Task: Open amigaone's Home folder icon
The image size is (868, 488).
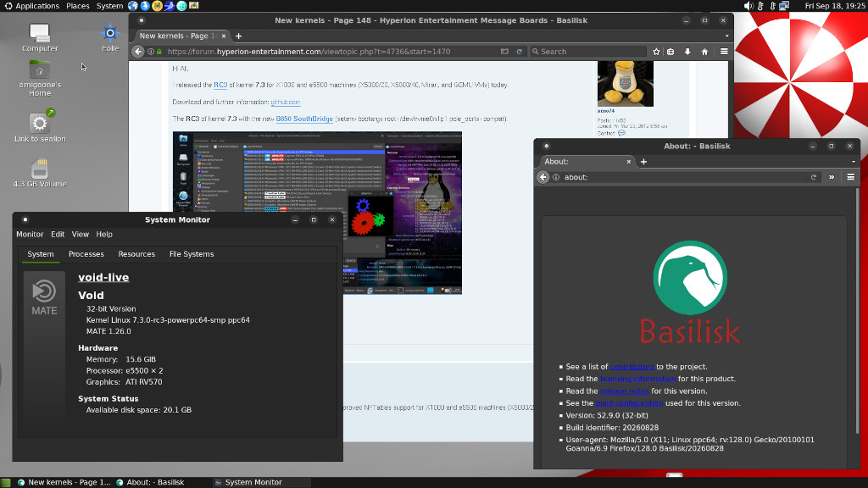Action: coord(40,79)
